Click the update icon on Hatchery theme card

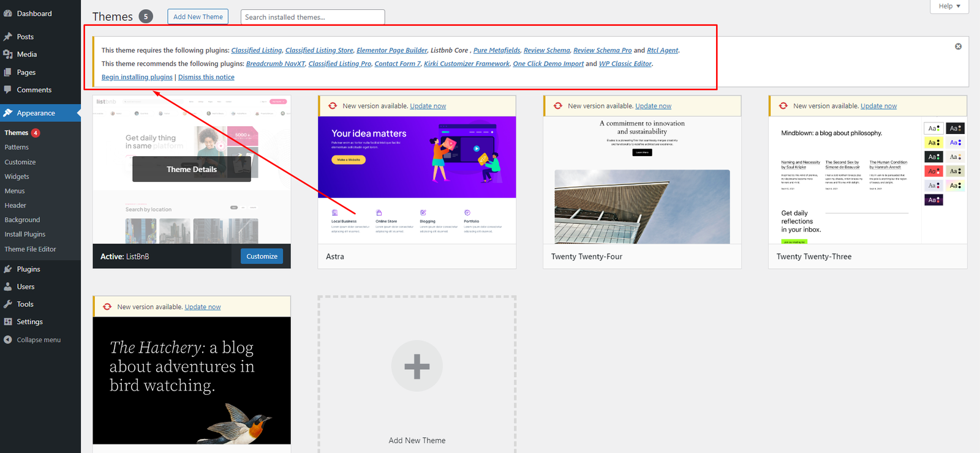tap(107, 307)
